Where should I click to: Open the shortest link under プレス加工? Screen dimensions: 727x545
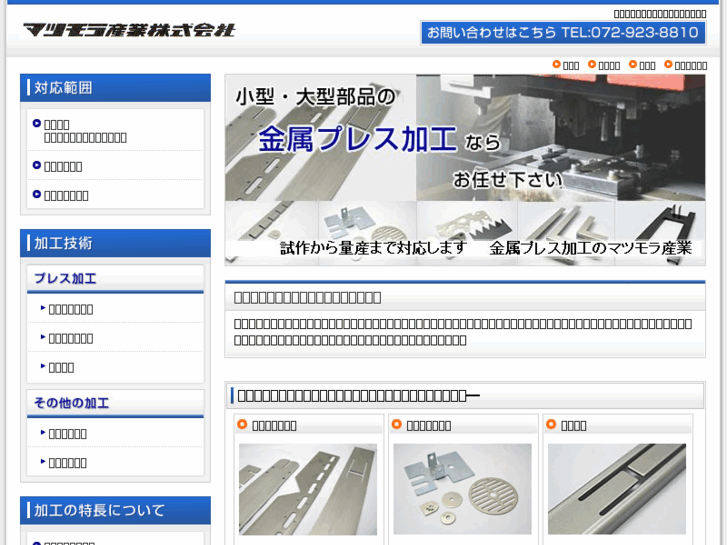pos(61,368)
